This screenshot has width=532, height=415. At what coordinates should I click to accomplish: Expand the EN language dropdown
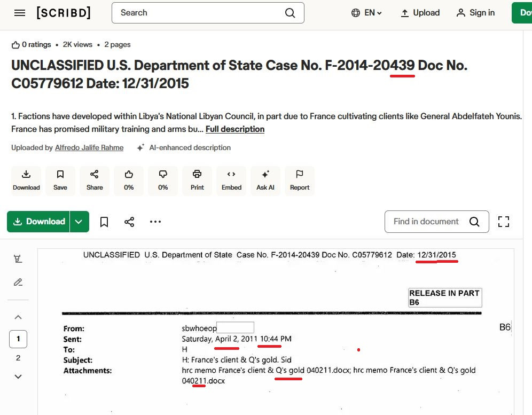(367, 13)
